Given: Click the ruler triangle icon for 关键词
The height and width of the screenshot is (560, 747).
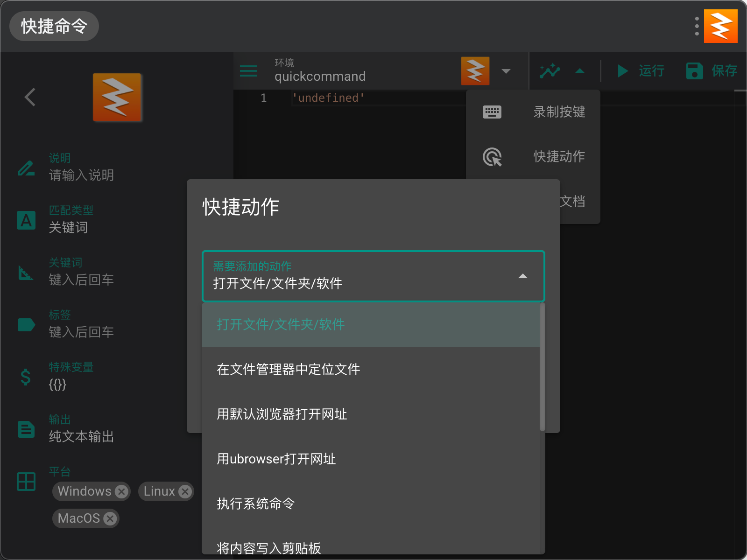Looking at the screenshot, I should (x=26, y=273).
